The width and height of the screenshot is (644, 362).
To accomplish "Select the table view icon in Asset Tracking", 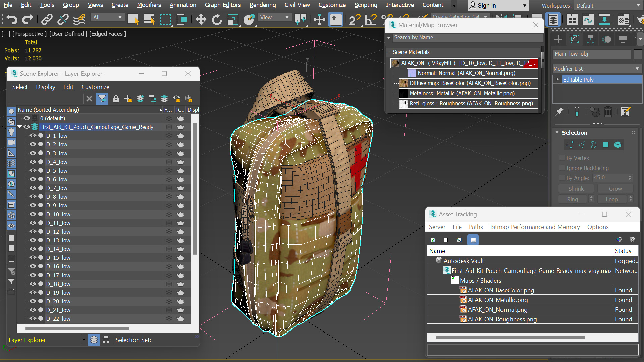I will (473, 240).
